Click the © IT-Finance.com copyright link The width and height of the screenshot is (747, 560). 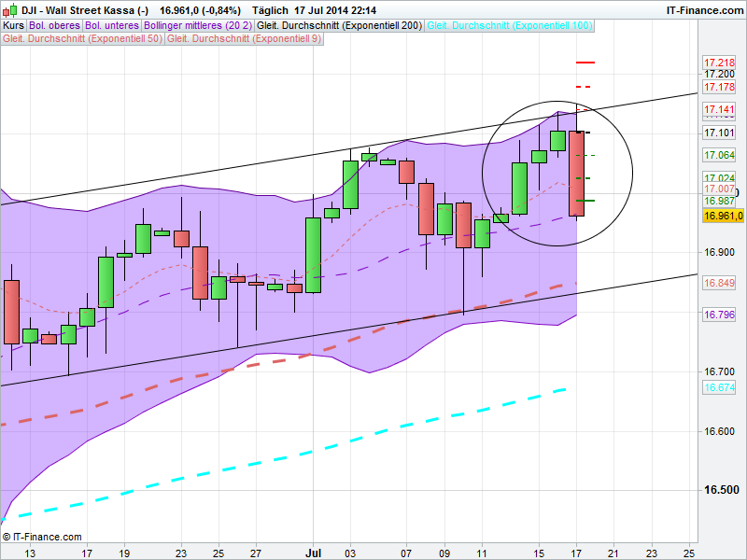pyautogui.click(x=43, y=537)
